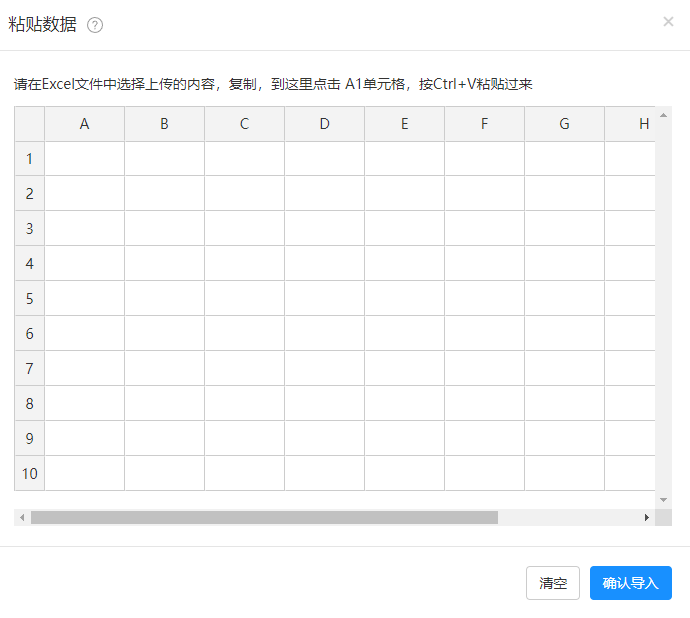Select cell B10 in the spreadsheet
Image resolution: width=690 pixels, height=618 pixels.
(x=164, y=473)
